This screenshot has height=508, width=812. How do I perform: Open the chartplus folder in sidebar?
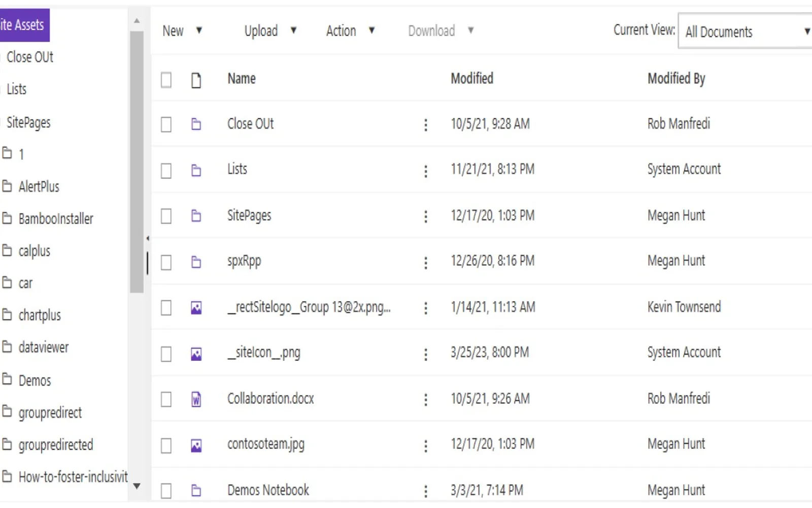coord(40,315)
